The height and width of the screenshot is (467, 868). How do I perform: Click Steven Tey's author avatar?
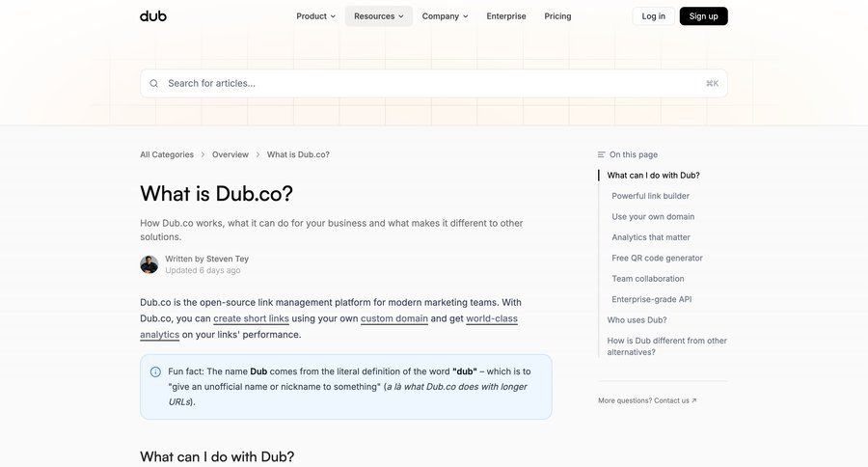click(x=149, y=264)
